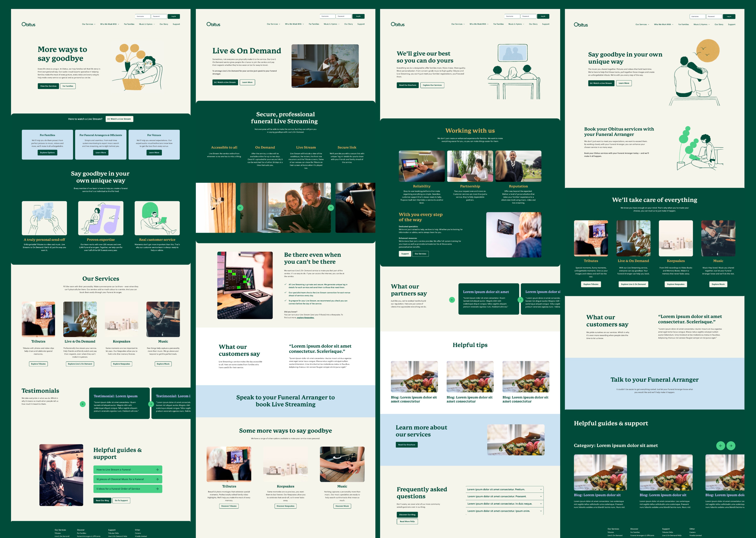Click arrow on How to Live Stream a Funeral
Image resolution: width=756 pixels, height=538 pixels.
tap(157, 469)
